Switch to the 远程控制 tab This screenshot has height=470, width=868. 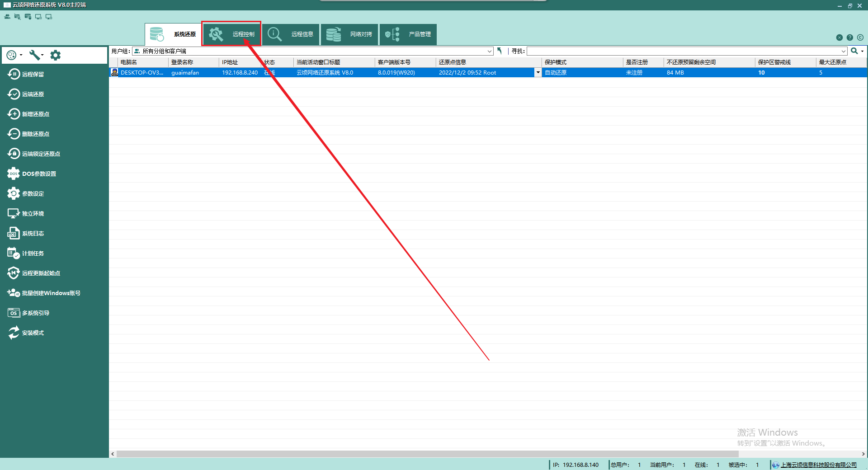pos(231,34)
